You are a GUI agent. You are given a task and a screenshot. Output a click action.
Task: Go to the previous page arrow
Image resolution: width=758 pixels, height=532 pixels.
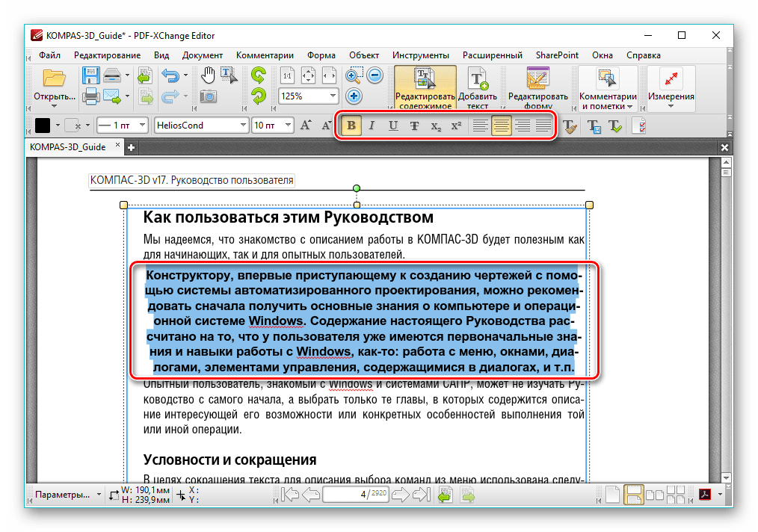point(311,495)
